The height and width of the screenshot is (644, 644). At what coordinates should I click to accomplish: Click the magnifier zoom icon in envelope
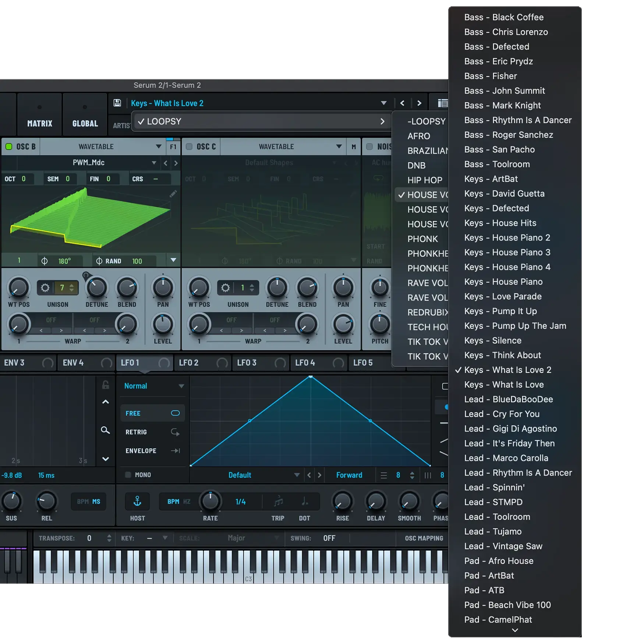(105, 430)
